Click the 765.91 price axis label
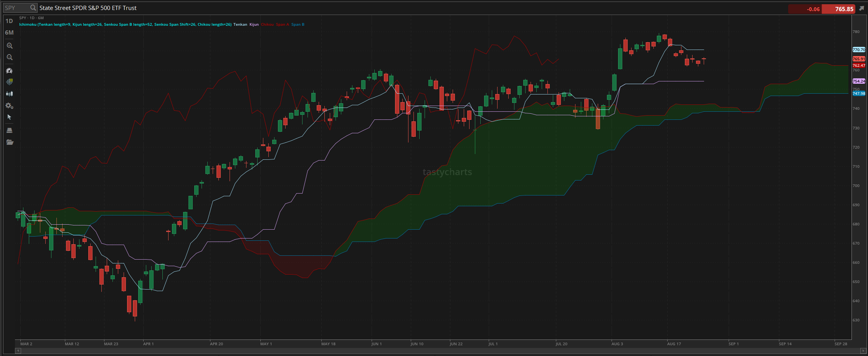Screen dimensions: 868x356 coord(859,59)
